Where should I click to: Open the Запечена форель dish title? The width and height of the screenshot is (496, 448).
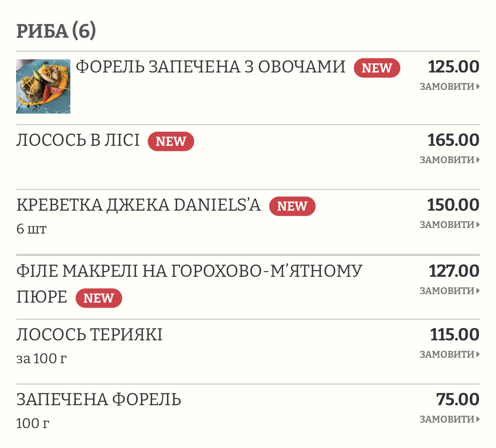99,400
